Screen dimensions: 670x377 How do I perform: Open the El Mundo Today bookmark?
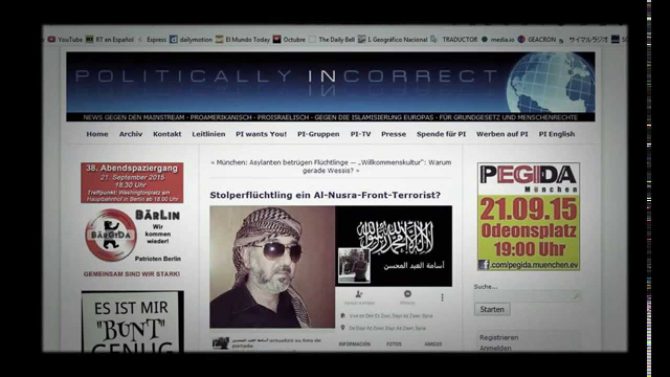click(x=243, y=39)
